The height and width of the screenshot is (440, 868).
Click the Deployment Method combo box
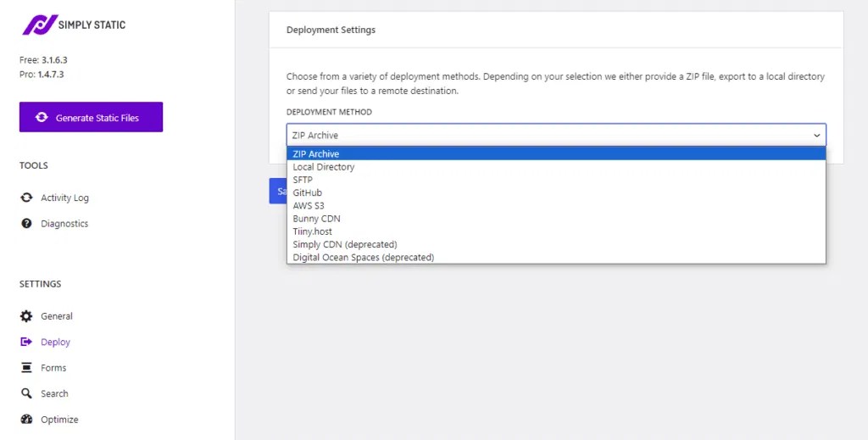(556, 135)
